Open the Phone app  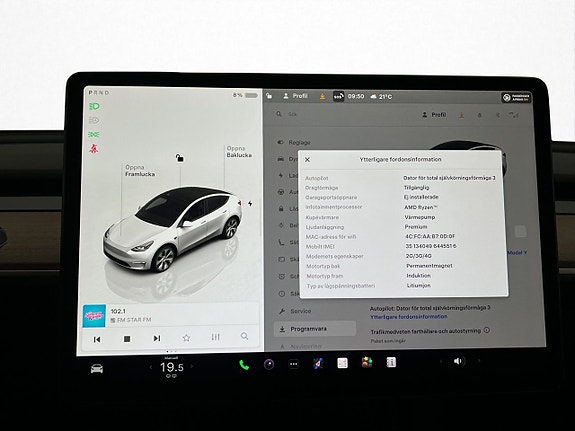[244, 365]
